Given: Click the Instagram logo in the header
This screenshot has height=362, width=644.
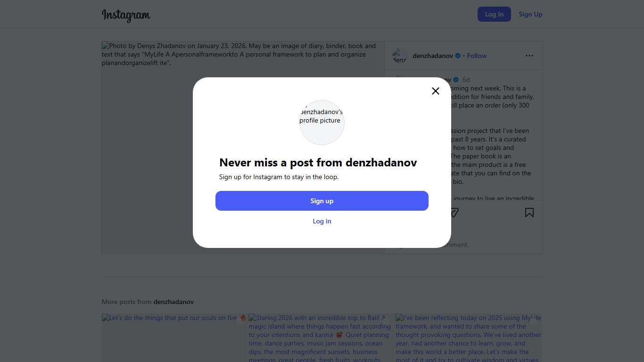Looking at the screenshot, I should (126, 15).
